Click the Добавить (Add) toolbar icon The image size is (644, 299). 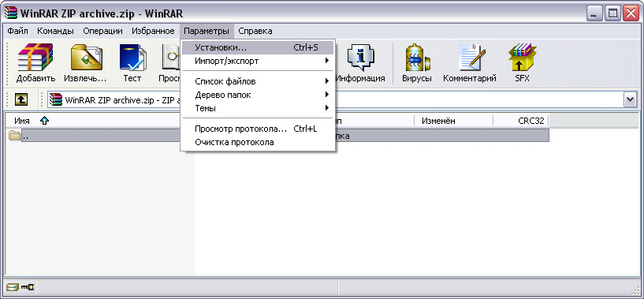tap(35, 62)
